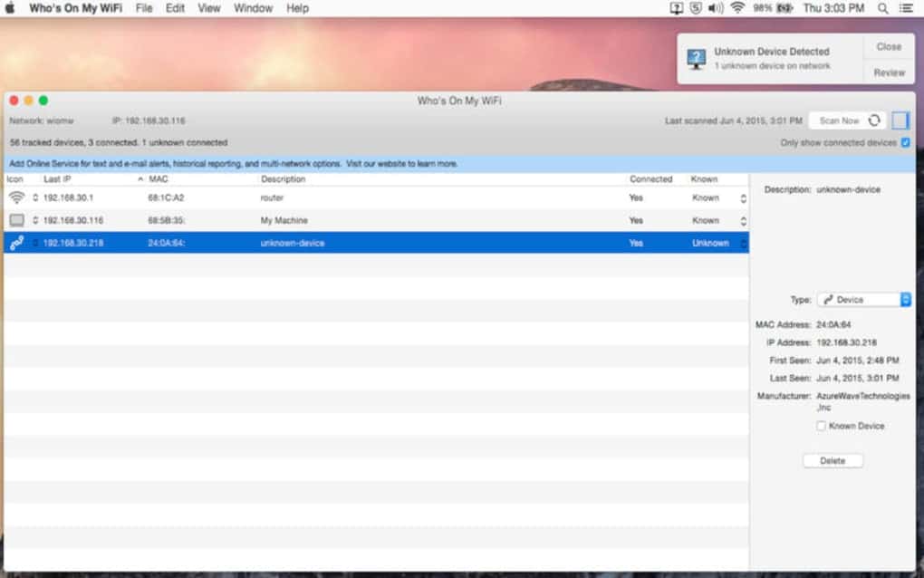Open the device Type dropdown
The width and height of the screenshot is (924, 578).
point(863,300)
